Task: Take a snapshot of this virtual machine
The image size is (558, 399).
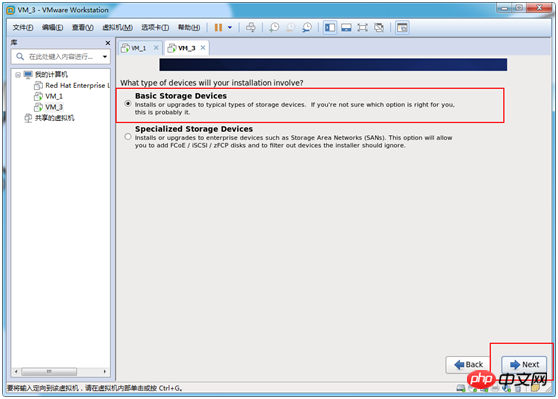Action: coord(274,27)
